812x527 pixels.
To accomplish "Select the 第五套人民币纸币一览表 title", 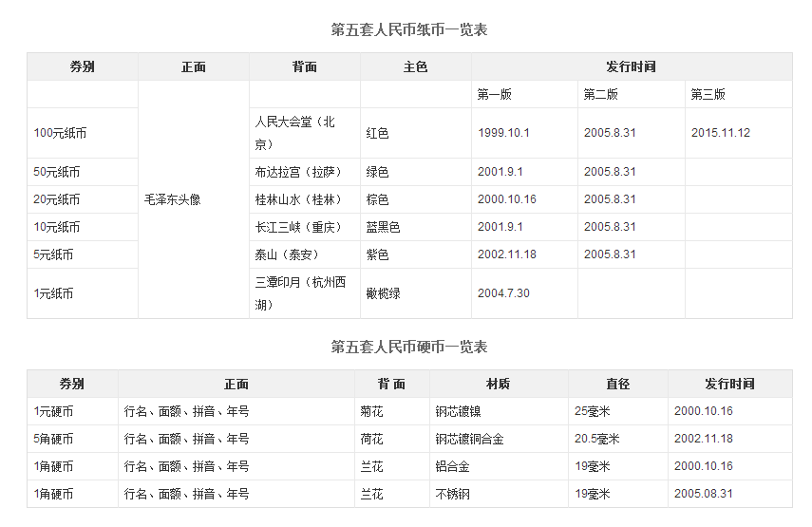I will [409, 30].
